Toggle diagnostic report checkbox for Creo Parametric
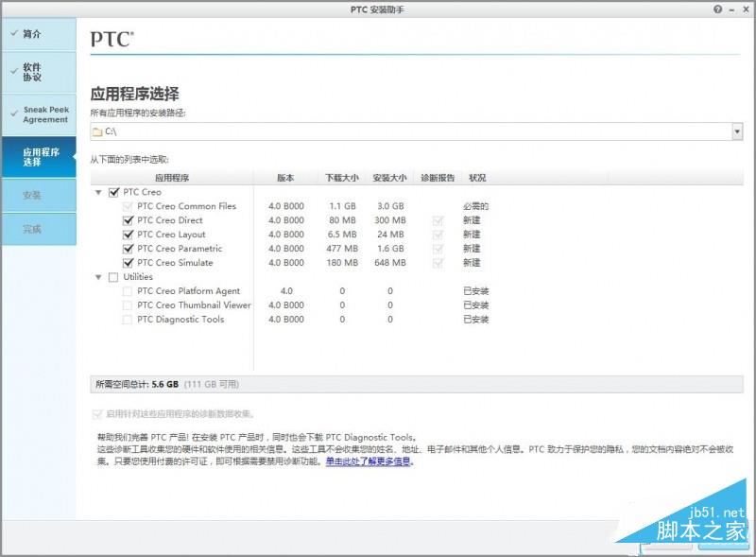The height and width of the screenshot is (557, 756). tap(438, 249)
